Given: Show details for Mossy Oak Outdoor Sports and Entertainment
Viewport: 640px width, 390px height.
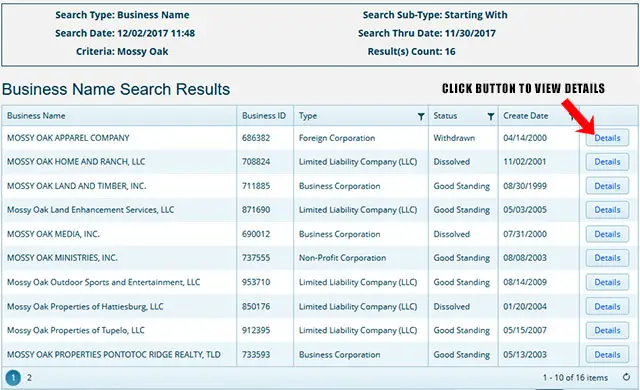Looking at the screenshot, I should 607,282.
